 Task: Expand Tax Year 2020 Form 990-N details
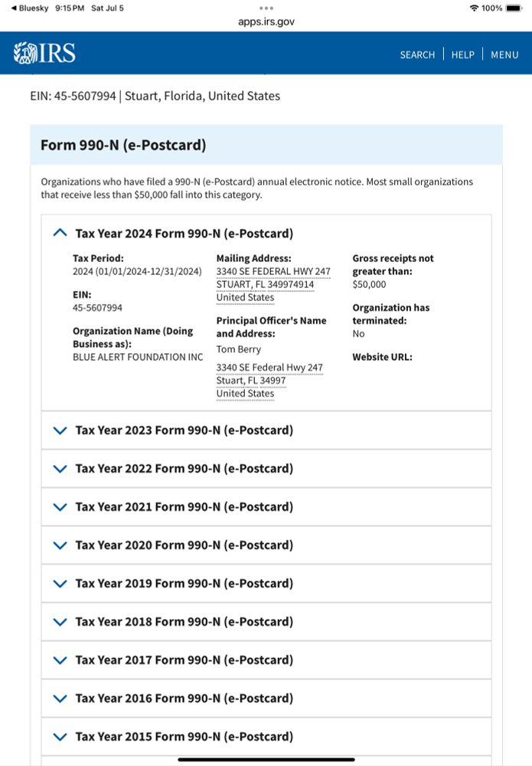[x=60, y=545]
